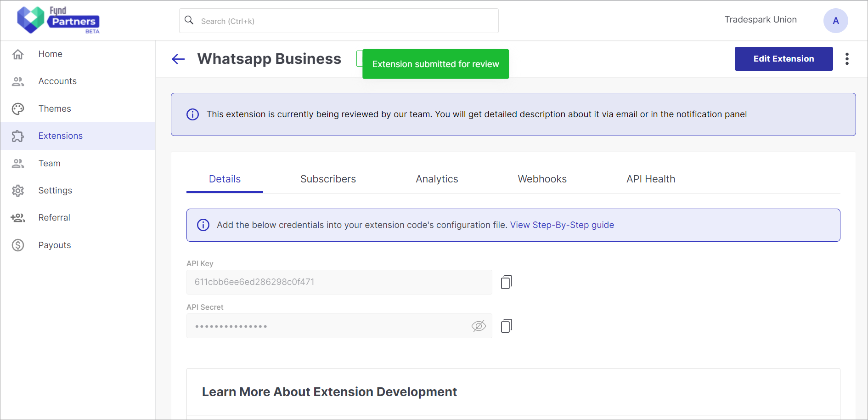Open Referral in the sidebar
The width and height of the screenshot is (868, 420).
pos(78,218)
